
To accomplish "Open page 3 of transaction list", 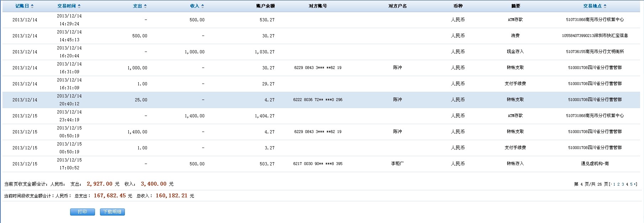I will coord(623,184).
